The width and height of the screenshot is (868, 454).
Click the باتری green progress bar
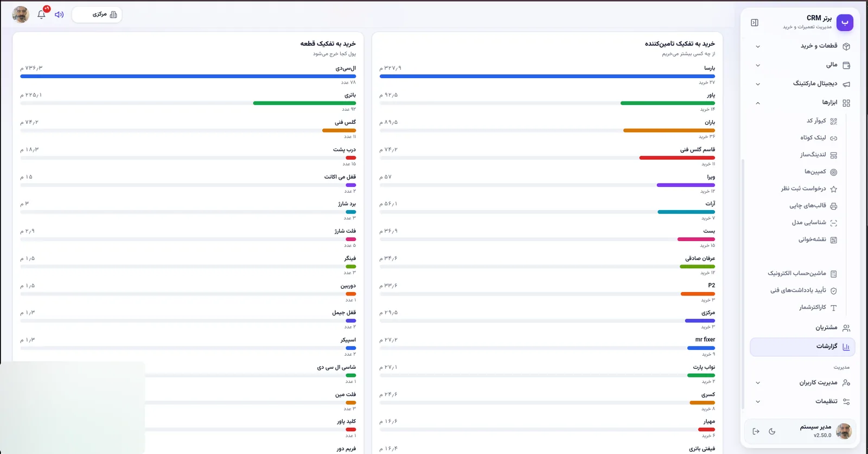tap(304, 103)
